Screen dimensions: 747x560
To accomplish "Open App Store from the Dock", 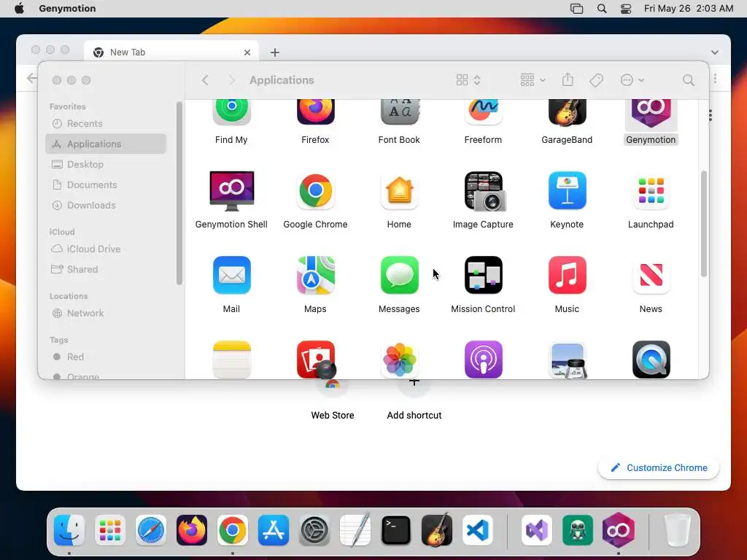I will click(274, 530).
